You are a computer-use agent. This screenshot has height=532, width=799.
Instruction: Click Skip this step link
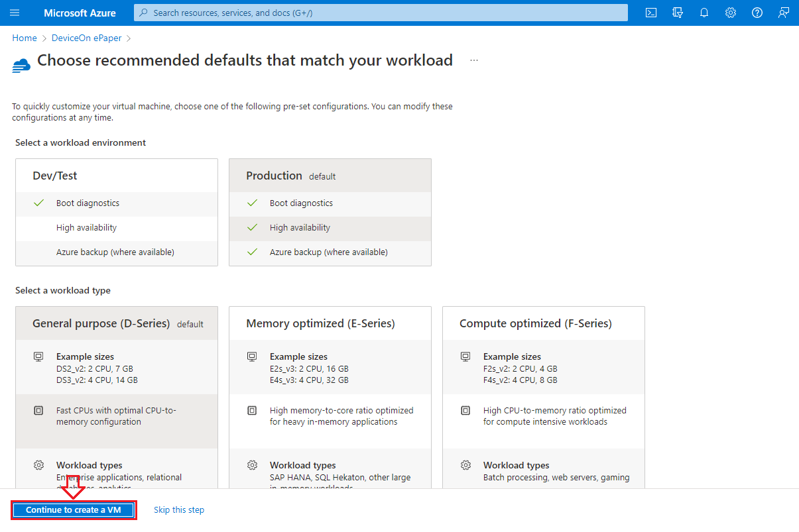[x=179, y=510]
